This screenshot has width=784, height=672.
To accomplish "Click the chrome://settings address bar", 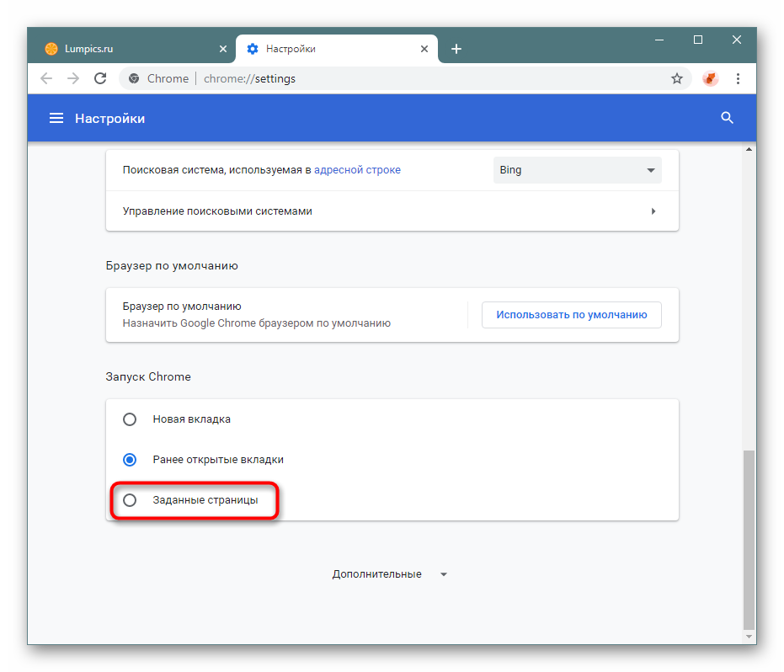I will (405, 78).
